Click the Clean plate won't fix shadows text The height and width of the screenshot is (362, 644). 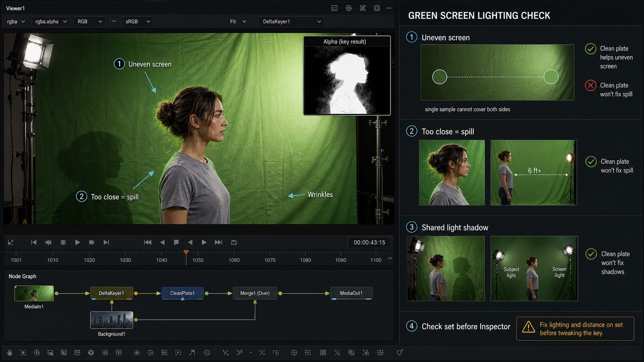point(615,263)
